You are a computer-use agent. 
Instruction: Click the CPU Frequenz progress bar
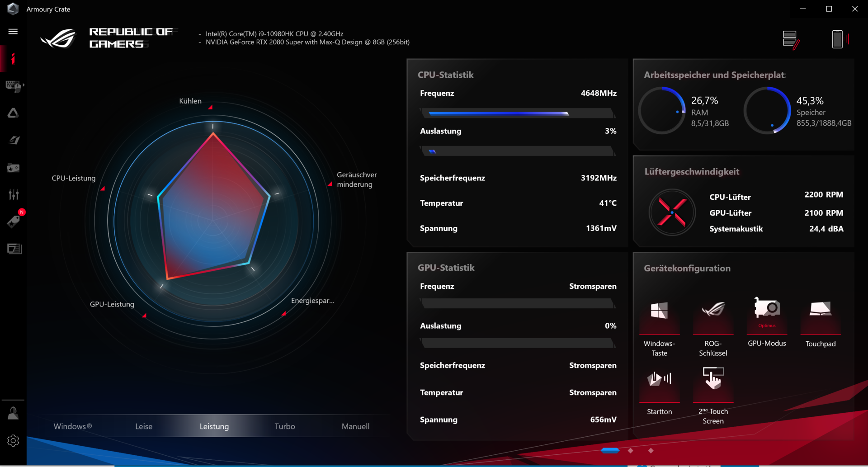click(x=518, y=113)
